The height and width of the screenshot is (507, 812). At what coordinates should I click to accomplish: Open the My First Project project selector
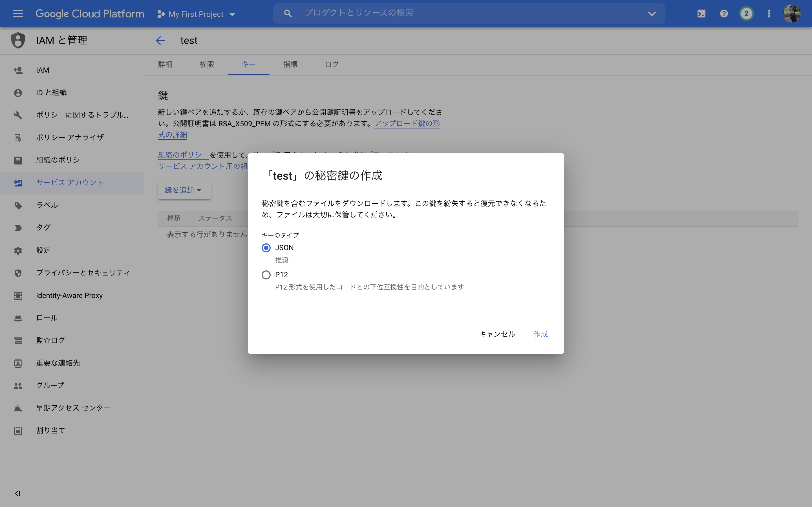tap(196, 14)
